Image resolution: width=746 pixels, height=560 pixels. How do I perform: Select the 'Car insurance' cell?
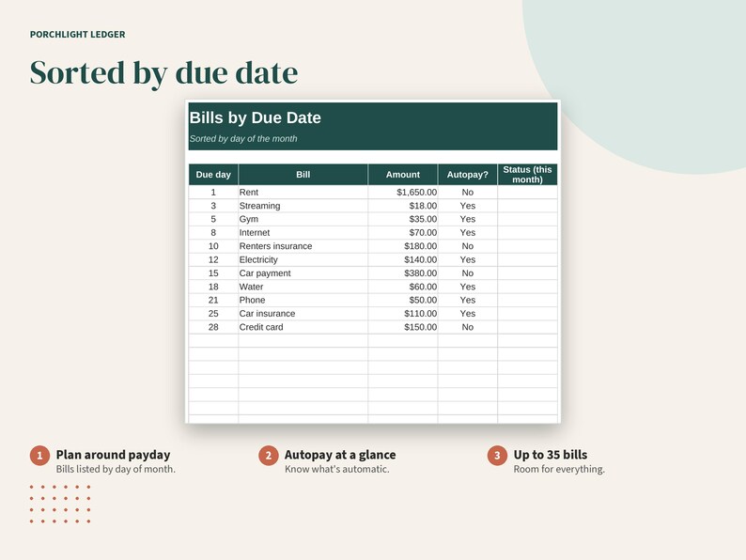click(x=303, y=314)
